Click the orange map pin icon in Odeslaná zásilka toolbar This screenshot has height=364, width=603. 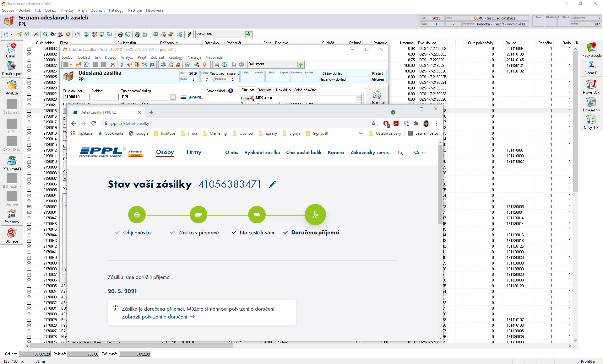click(x=204, y=65)
